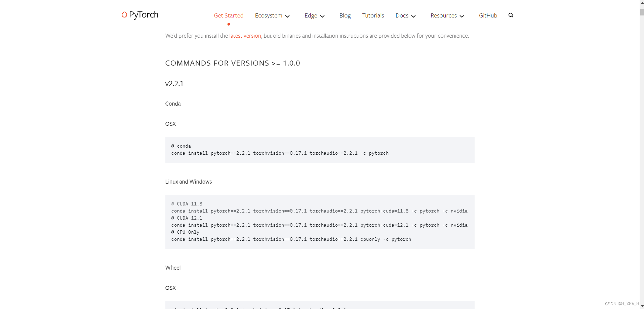Click the scrollbar down arrow
The image size is (644, 309).
642,306
